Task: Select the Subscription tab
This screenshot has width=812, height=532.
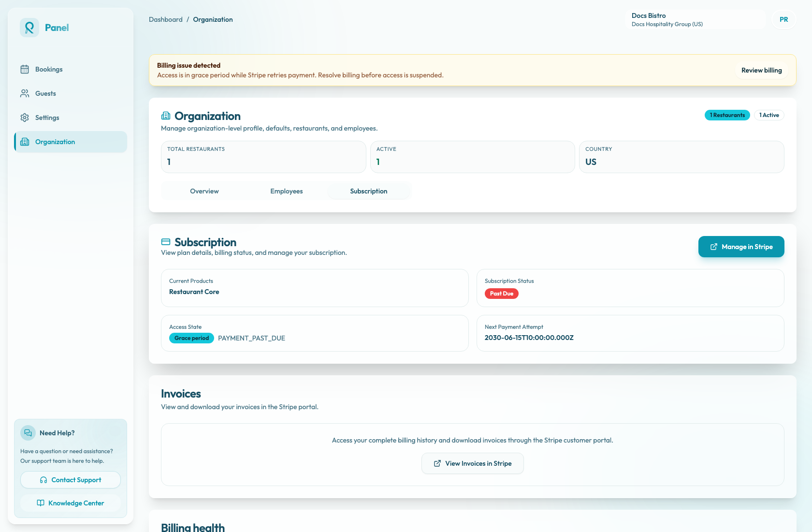Action: pyautogui.click(x=369, y=191)
